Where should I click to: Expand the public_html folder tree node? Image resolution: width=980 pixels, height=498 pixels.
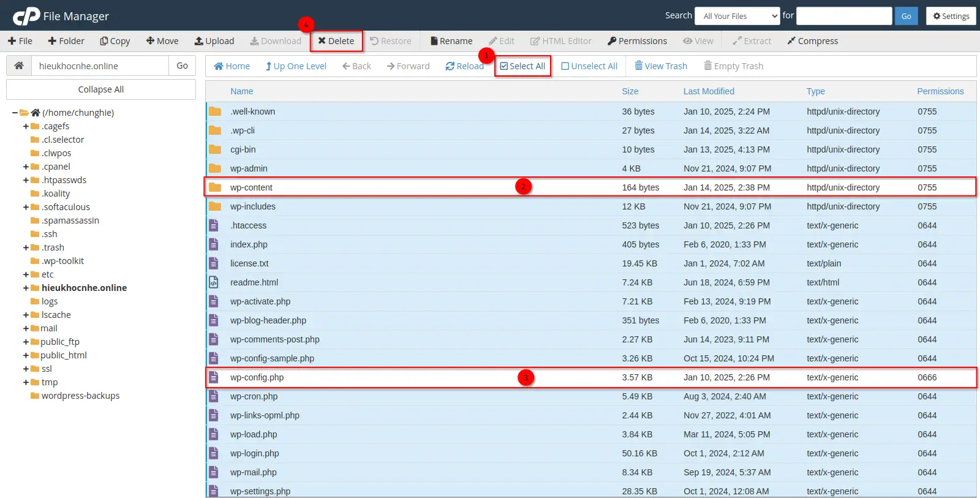26,355
